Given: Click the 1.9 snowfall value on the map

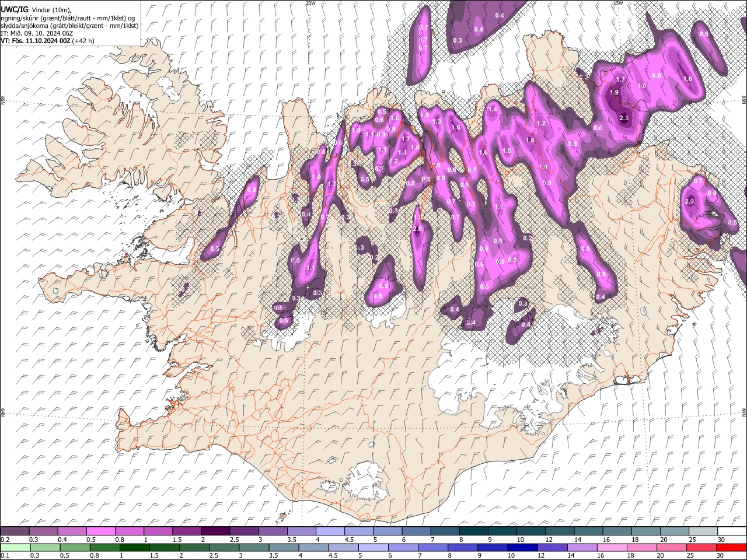Looking at the screenshot, I should click(614, 92).
